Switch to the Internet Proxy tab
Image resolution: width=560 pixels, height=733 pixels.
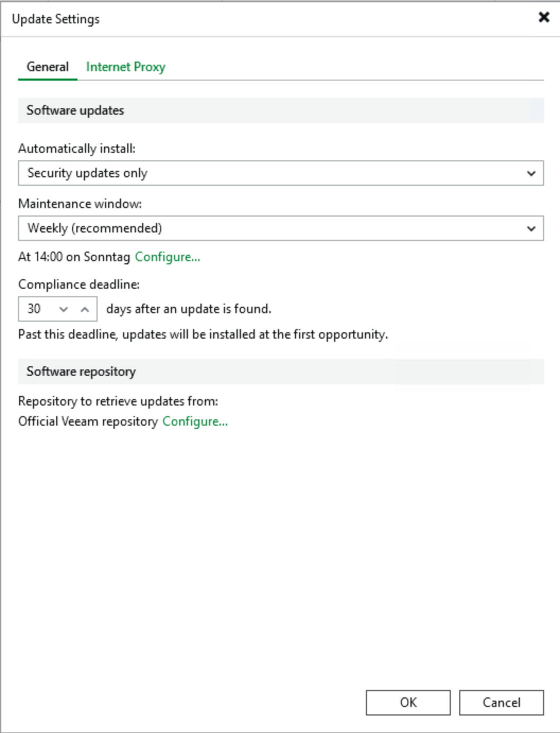click(126, 67)
